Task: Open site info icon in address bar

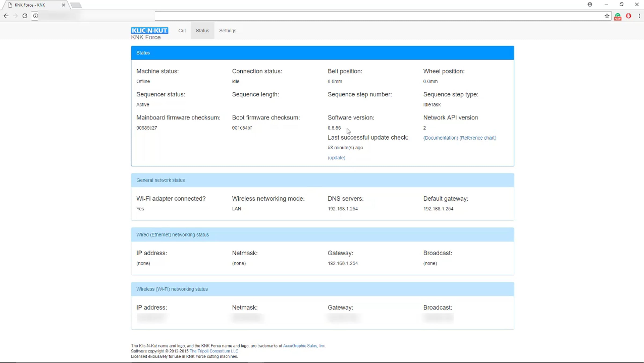Action: click(35, 16)
